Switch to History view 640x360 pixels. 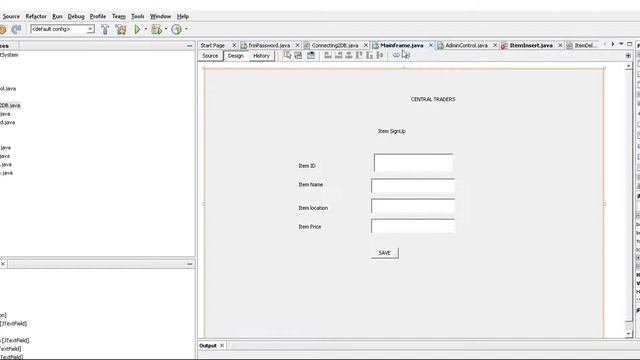tap(261, 56)
